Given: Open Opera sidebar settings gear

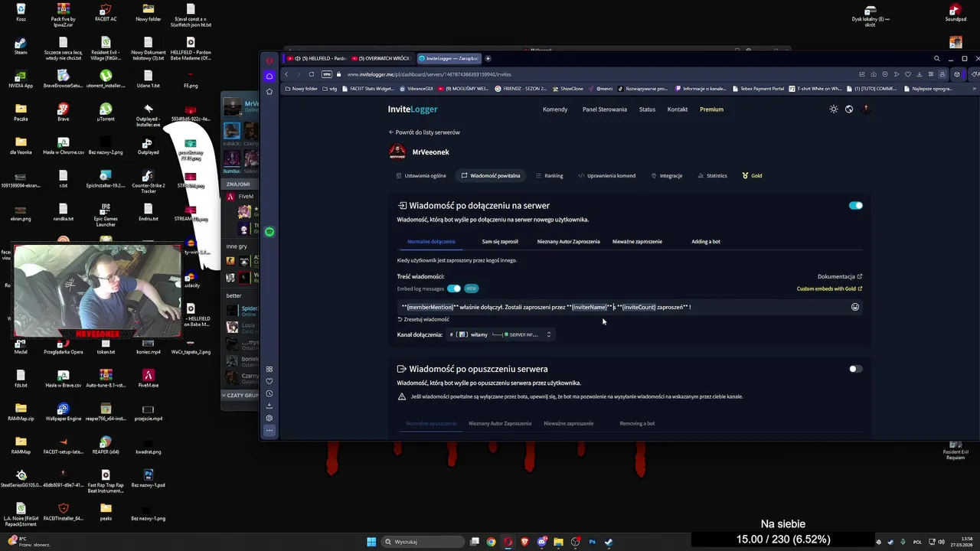Looking at the screenshot, I should [x=269, y=418].
